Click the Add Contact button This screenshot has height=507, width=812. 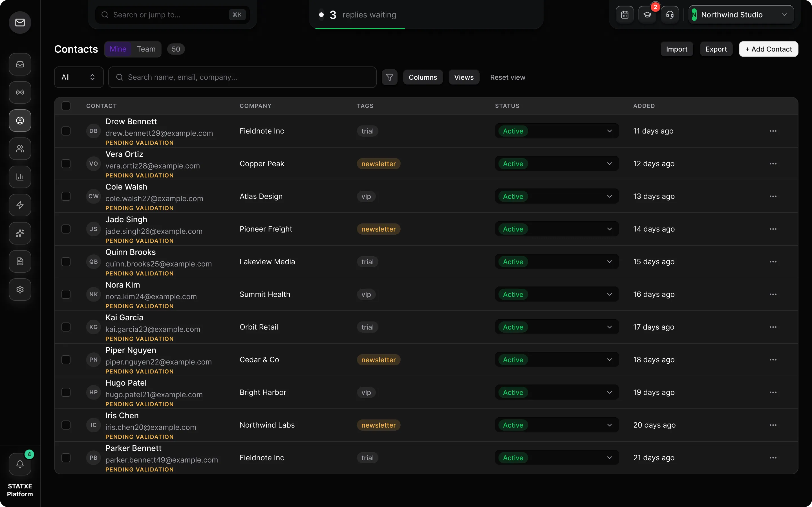point(768,49)
